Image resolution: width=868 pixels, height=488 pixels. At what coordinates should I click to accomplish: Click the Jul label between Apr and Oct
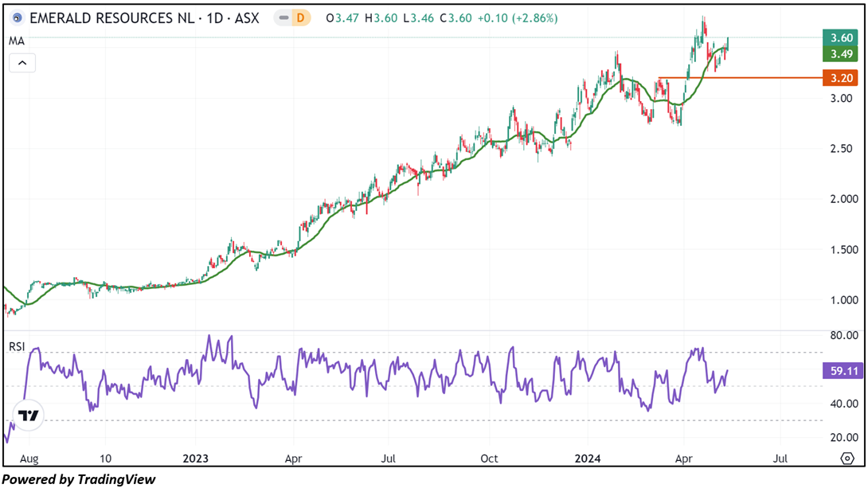tap(388, 459)
